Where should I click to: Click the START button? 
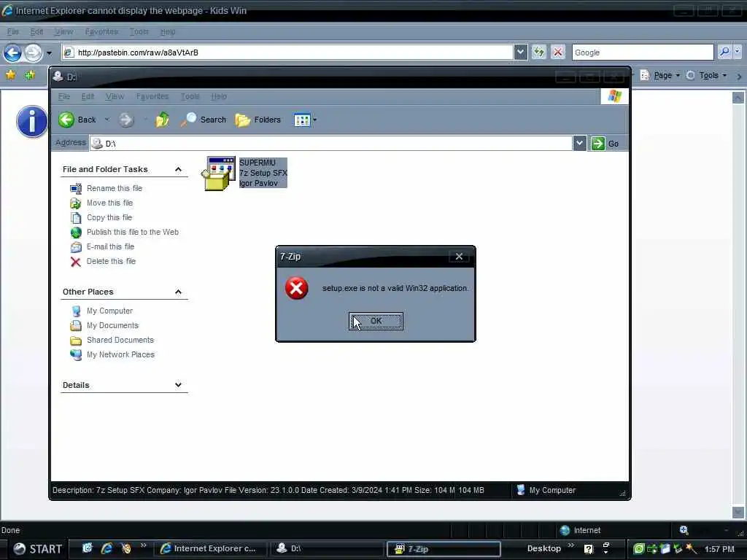[x=37, y=549]
